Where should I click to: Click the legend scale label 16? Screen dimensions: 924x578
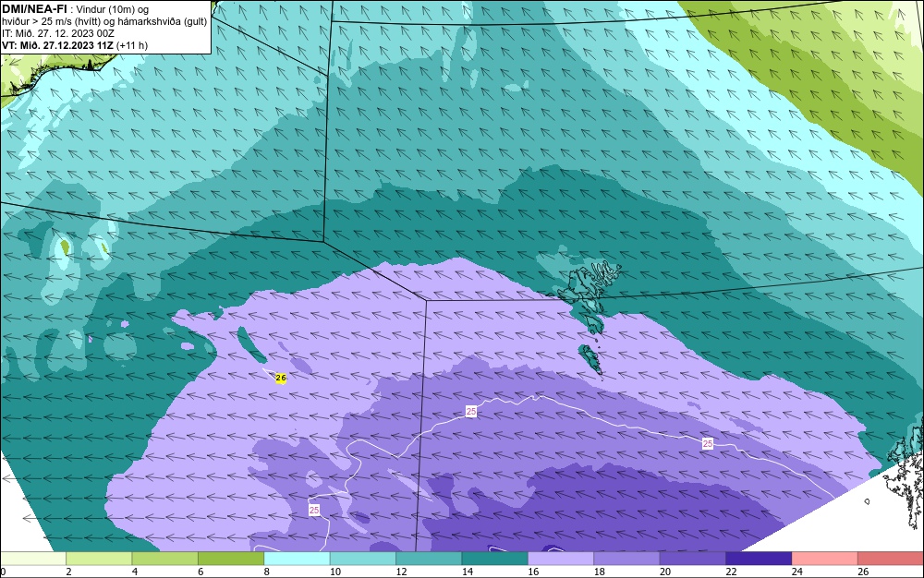tap(533, 572)
